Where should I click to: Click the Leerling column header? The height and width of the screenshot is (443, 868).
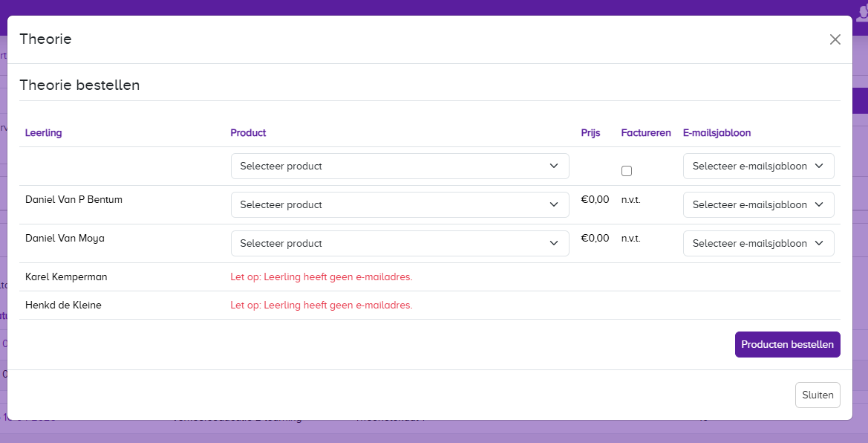click(x=44, y=133)
